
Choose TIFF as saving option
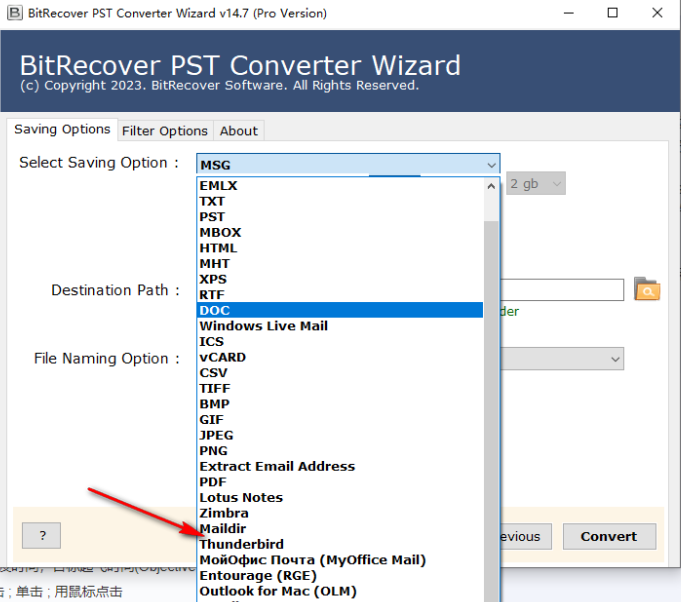pyautogui.click(x=340, y=388)
